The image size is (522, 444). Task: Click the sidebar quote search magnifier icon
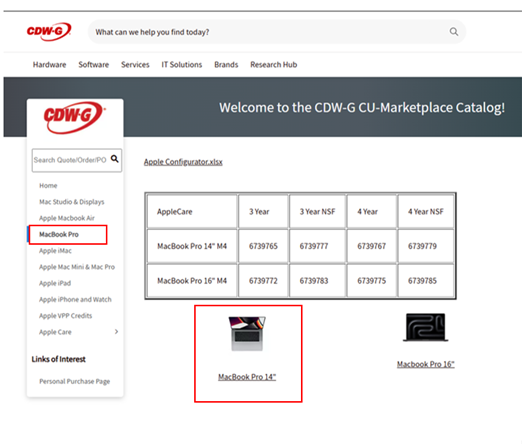click(x=115, y=159)
